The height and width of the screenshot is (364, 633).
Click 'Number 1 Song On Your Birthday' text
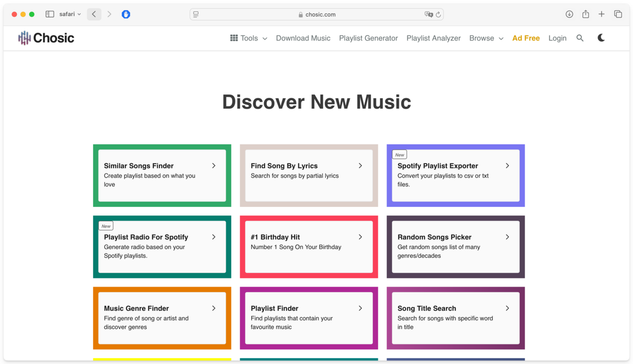tap(296, 247)
